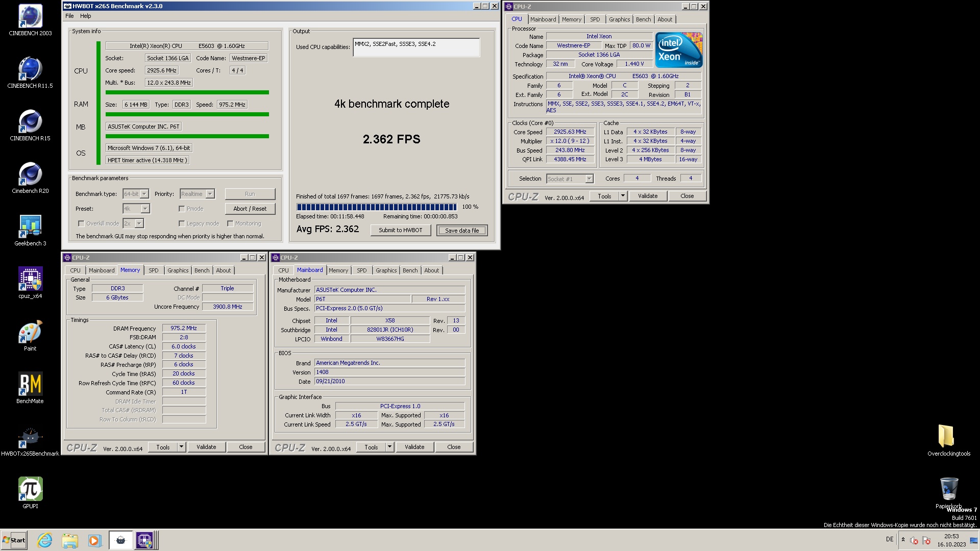Expand Tools arrow in Memory CPU-Z window

181,447
